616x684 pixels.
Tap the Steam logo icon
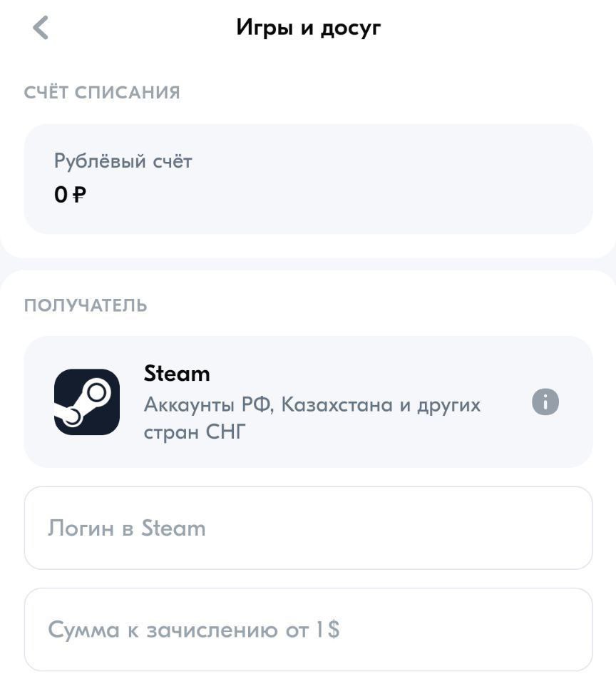coord(87,402)
